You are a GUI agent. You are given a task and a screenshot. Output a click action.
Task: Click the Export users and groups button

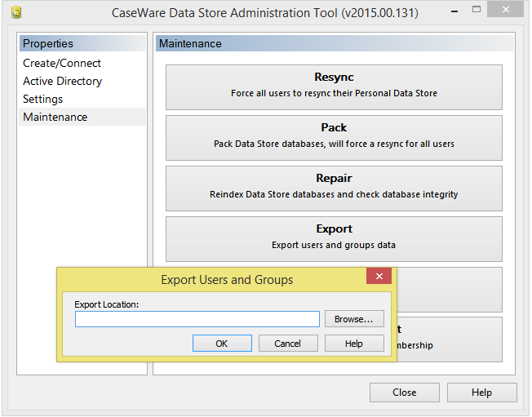(x=334, y=239)
